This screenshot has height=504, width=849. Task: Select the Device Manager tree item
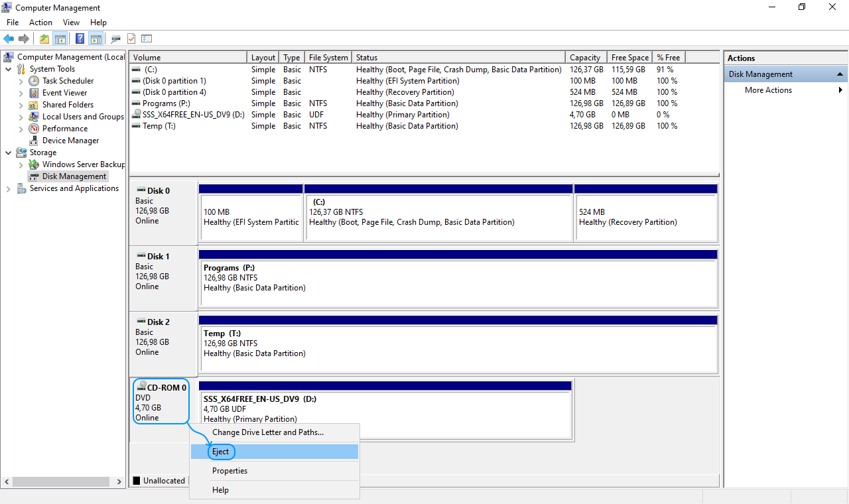[70, 141]
